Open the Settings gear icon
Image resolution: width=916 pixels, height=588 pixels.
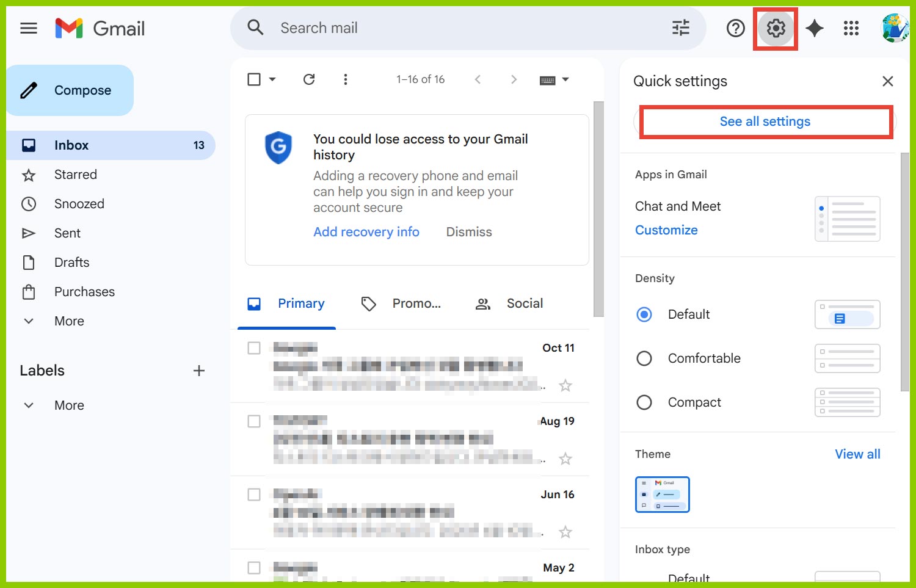point(776,28)
